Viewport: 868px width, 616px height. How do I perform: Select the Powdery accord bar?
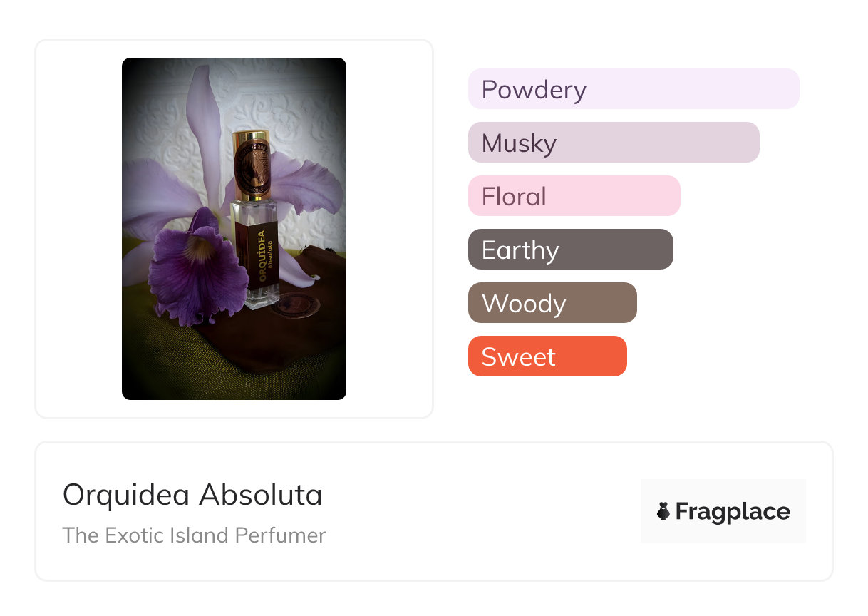coord(633,89)
